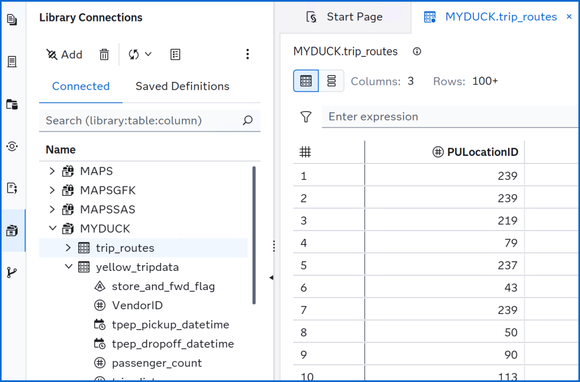The image size is (580, 382).
Task: Click row number 2 in data grid
Action: [x=304, y=199]
